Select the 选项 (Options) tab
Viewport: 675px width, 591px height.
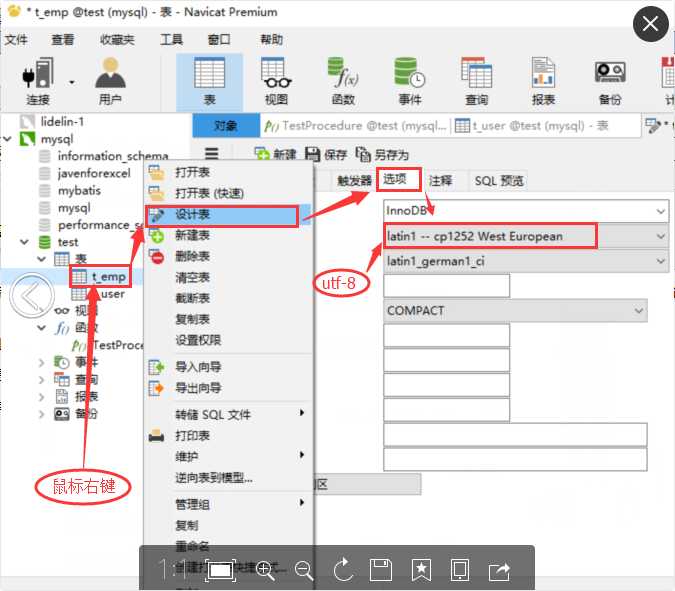click(395, 179)
